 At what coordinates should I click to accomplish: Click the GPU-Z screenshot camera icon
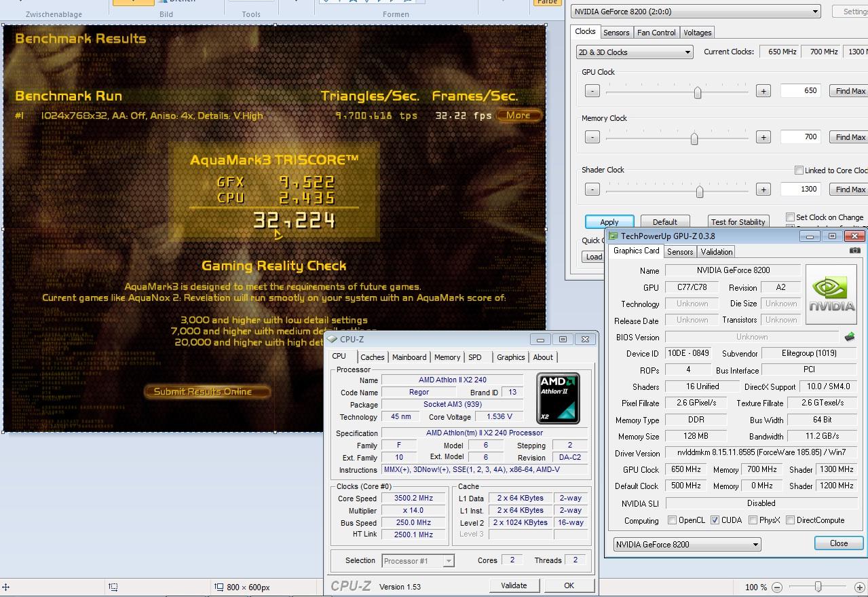pyautogui.click(x=854, y=251)
